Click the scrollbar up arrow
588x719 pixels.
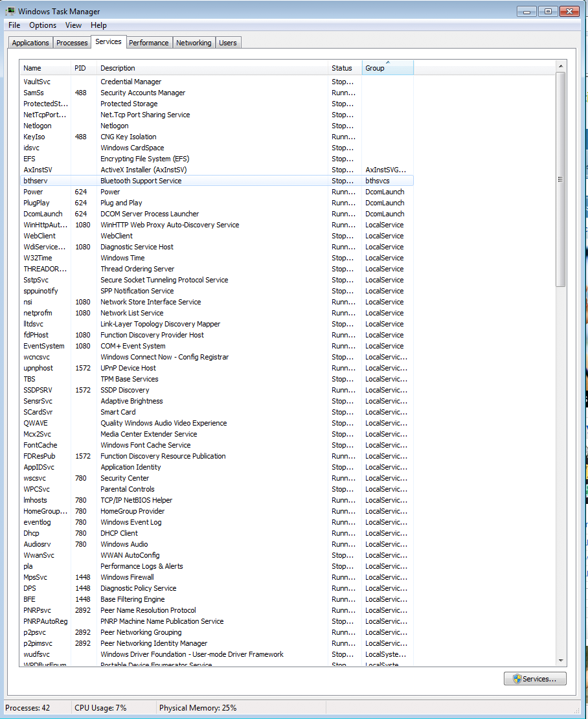(x=561, y=67)
